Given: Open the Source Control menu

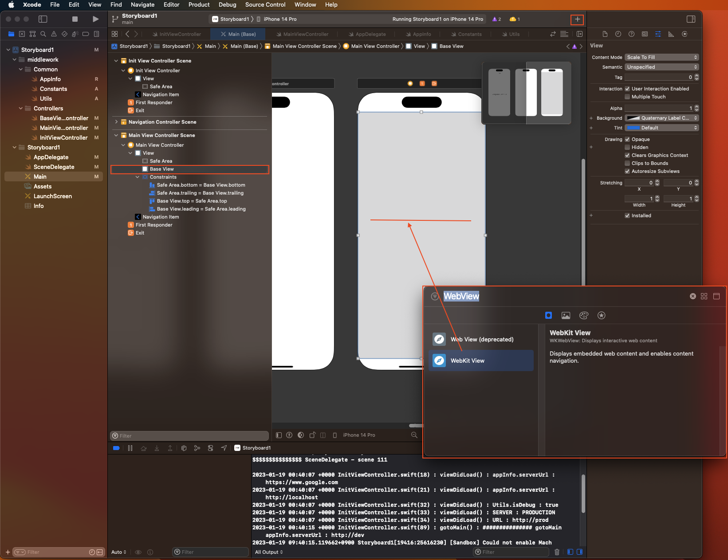Looking at the screenshot, I should pos(265,4).
